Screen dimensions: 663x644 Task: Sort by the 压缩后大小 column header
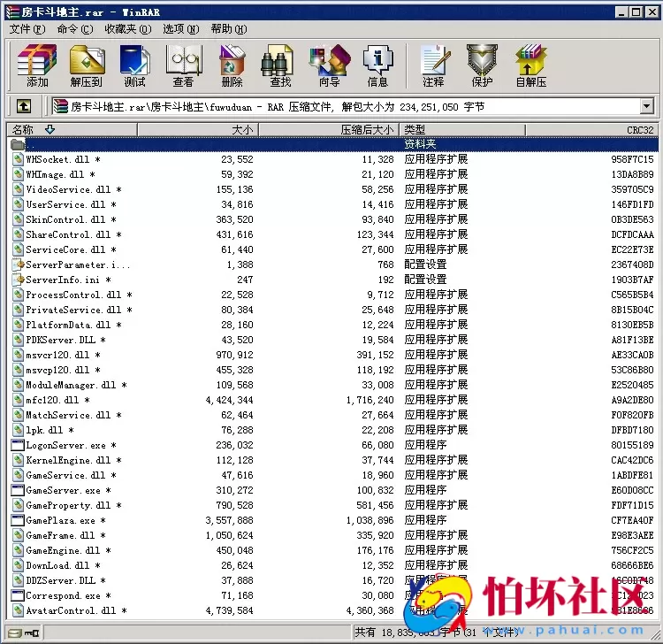329,129
